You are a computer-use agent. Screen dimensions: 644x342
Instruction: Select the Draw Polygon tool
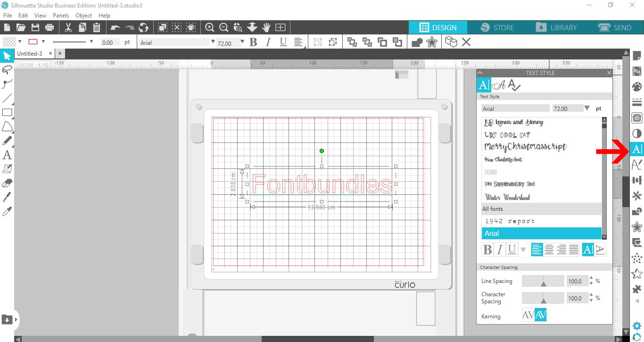7,126
